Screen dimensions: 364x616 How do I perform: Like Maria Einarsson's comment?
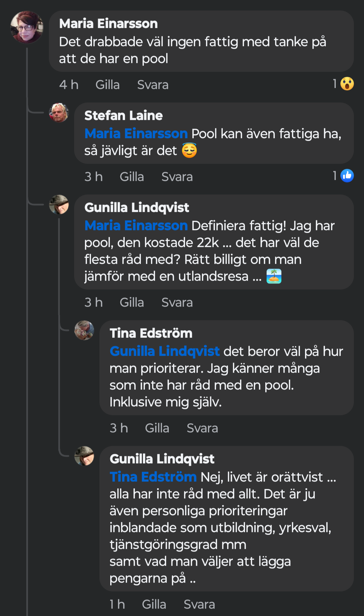pyautogui.click(x=108, y=85)
